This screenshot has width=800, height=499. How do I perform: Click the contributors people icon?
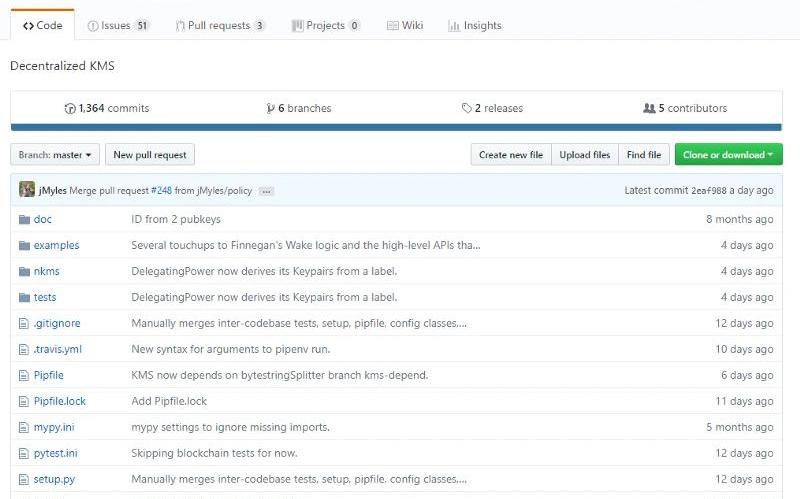649,108
